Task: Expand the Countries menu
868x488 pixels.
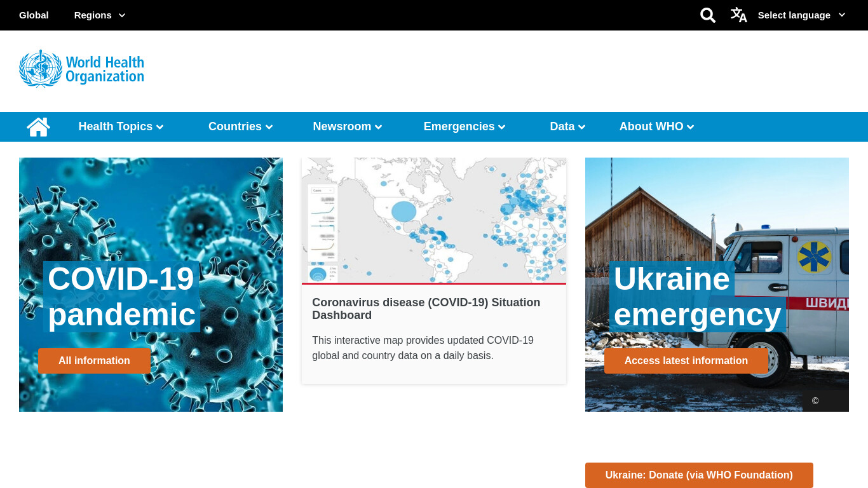Action: pyautogui.click(x=240, y=126)
